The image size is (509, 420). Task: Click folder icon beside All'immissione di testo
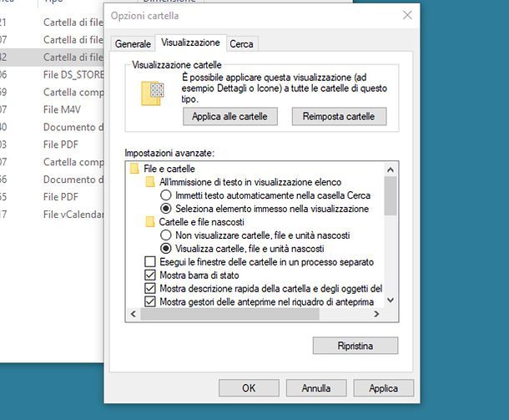point(150,182)
